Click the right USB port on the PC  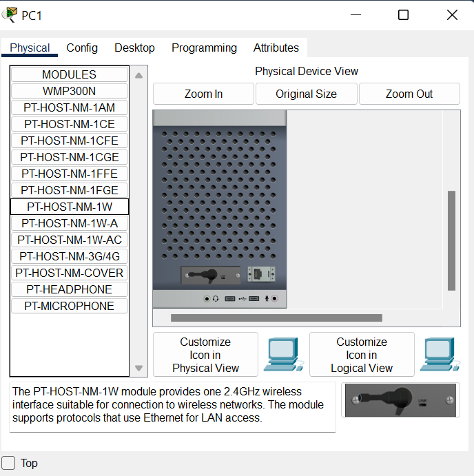point(254,299)
